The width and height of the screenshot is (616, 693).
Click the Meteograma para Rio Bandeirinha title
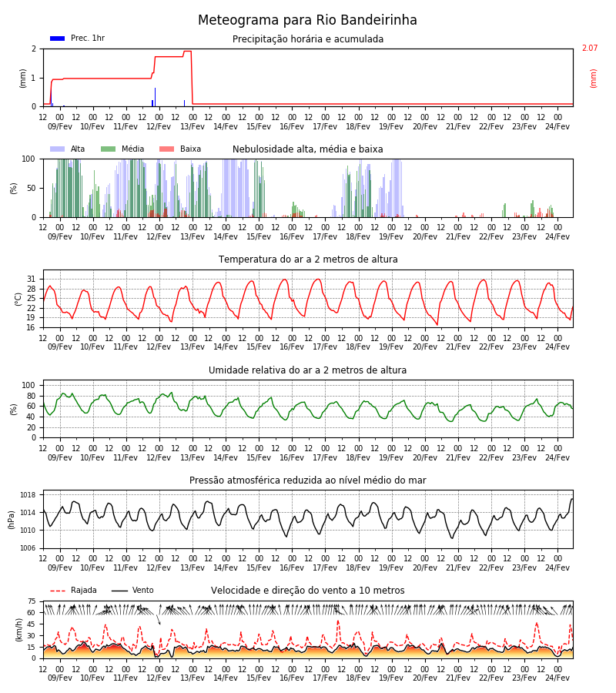point(307,20)
